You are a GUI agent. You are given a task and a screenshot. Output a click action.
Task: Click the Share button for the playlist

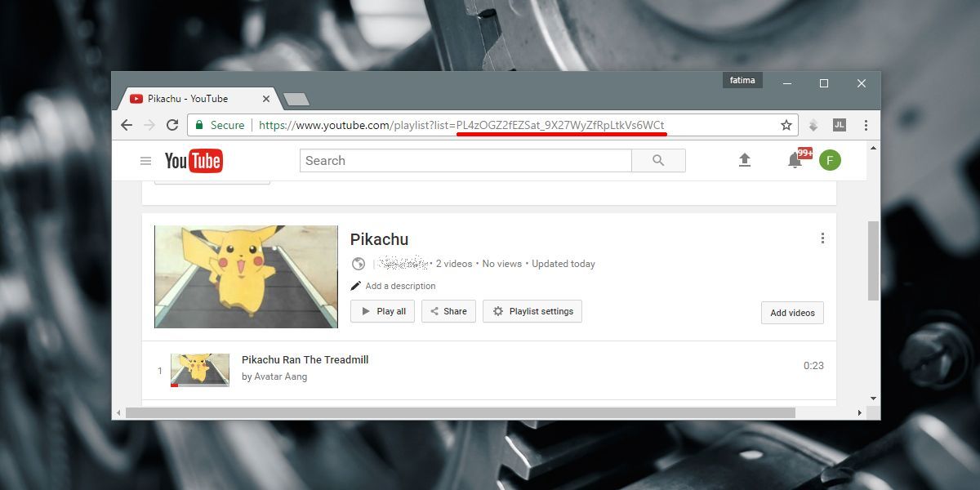(448, 311)
